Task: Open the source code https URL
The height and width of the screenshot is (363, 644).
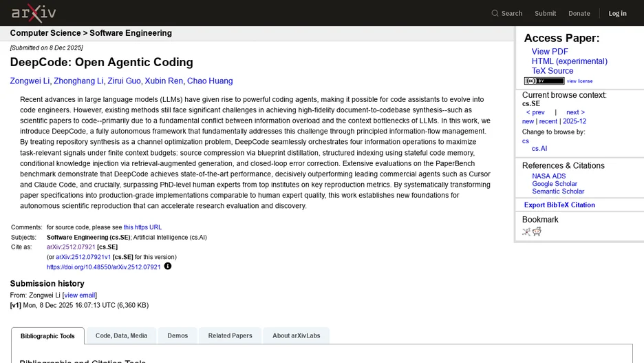Action: (142, 227)
